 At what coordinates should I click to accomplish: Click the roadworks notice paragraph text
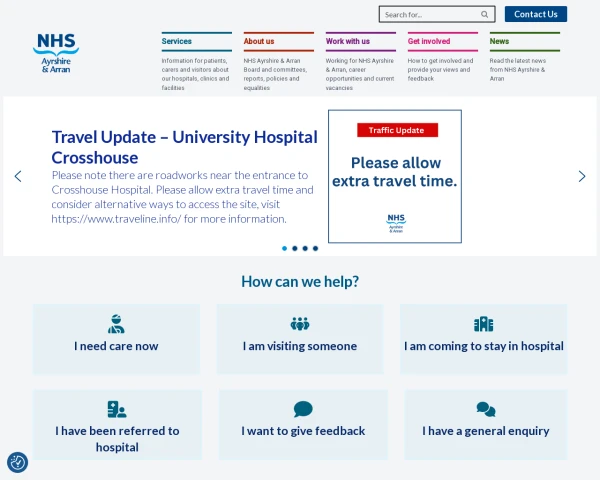tap(183, 197)
